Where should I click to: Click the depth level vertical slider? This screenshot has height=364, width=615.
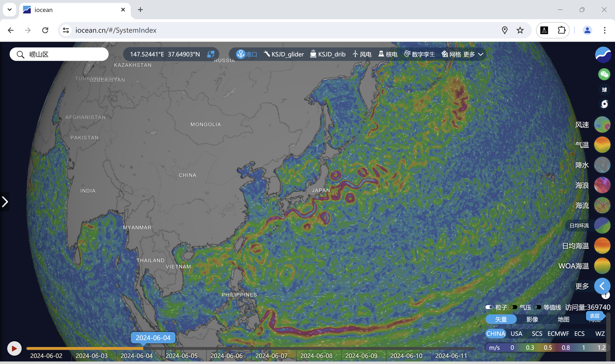pos(609,337)
